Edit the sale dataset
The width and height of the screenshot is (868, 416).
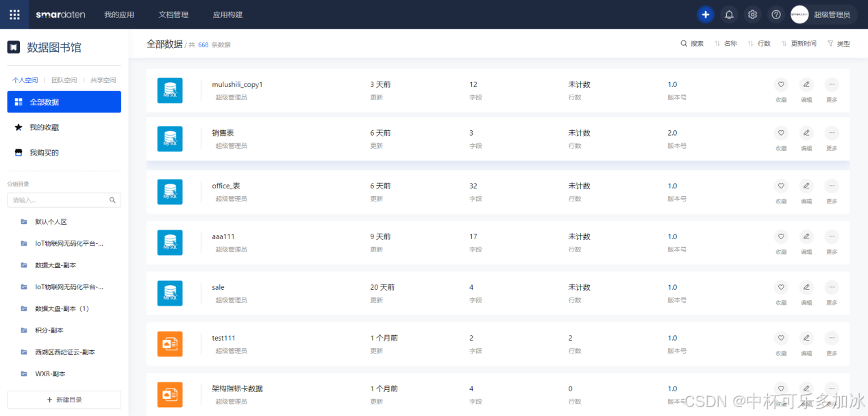pos(806,287)
